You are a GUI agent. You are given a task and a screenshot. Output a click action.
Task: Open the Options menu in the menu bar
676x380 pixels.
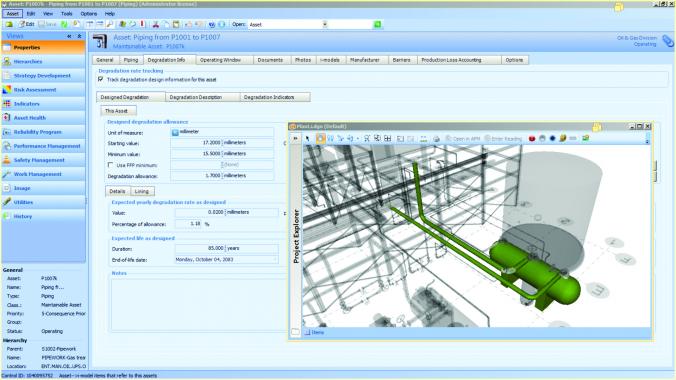pos(88,14)
